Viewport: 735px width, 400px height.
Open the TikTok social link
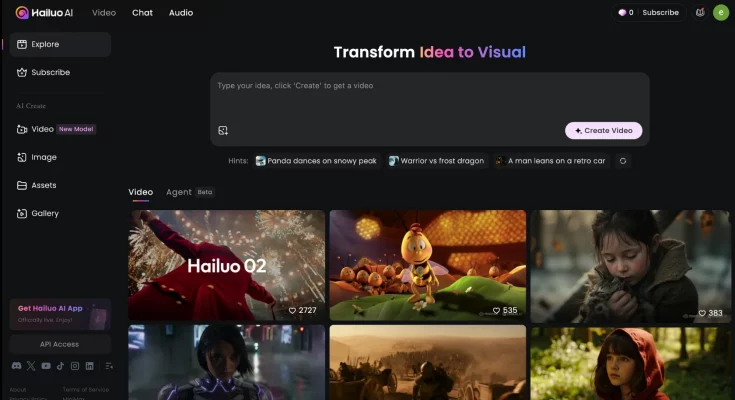tap(60, 366)
